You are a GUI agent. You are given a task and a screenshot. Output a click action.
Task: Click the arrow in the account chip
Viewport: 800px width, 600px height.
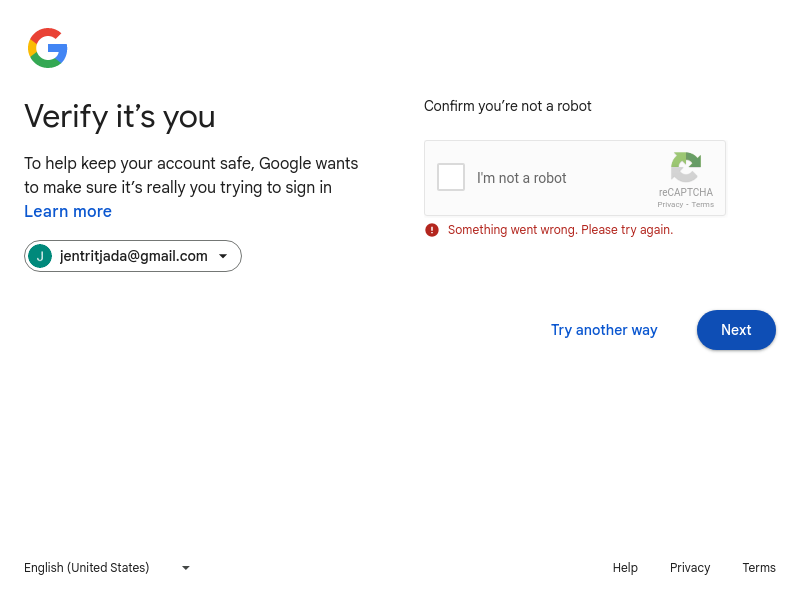tap(223, 256)
